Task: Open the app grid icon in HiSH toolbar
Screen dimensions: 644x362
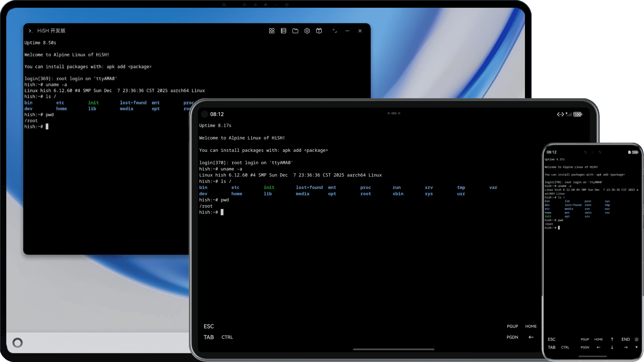Action: pos(272,31)
